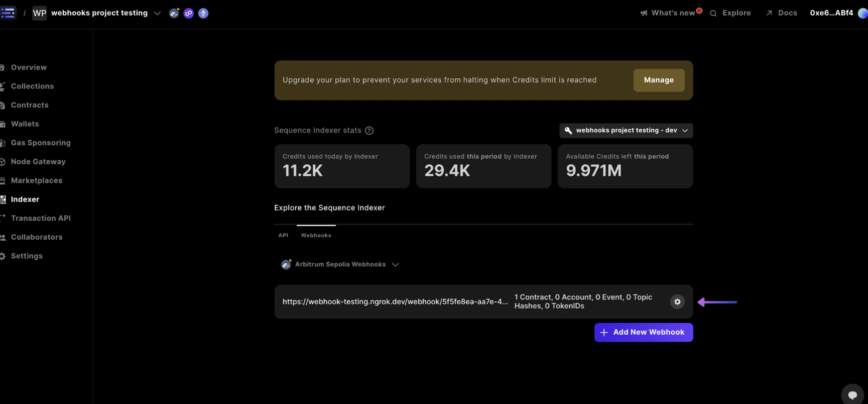Open the main menu logo icon

(x=8, y=13)
